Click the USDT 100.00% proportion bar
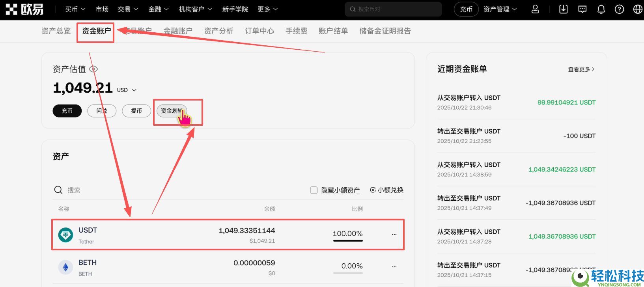Screen dimensions: 644x287 348,240
